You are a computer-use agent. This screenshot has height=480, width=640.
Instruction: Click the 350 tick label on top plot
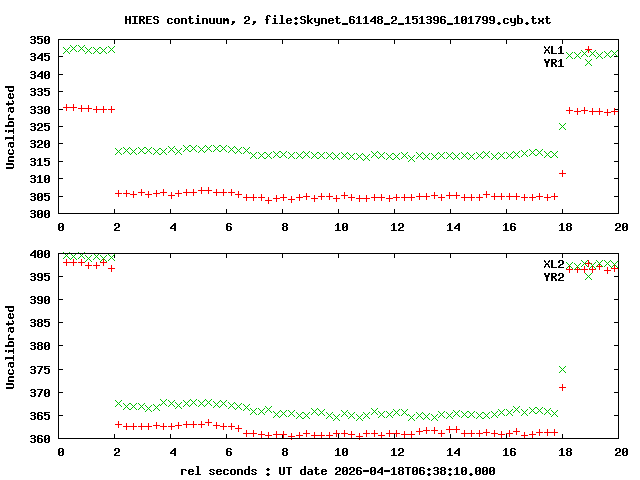[x=40, y=40]
